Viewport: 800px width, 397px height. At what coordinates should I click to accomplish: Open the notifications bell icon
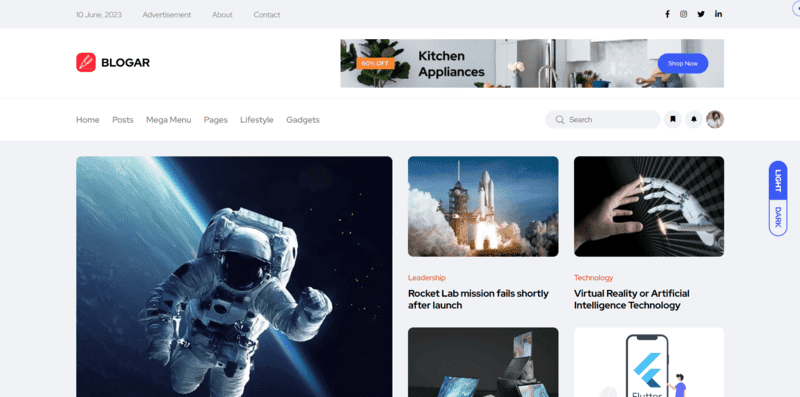[694, 119]
